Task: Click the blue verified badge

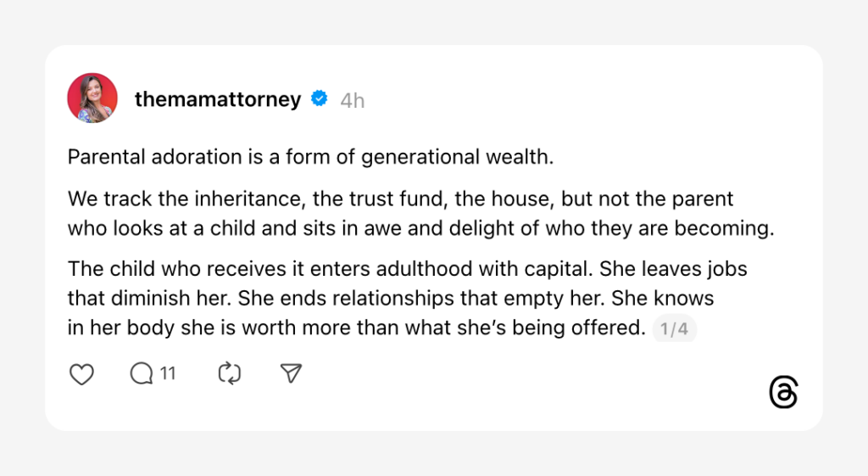Action: [320, 99]
